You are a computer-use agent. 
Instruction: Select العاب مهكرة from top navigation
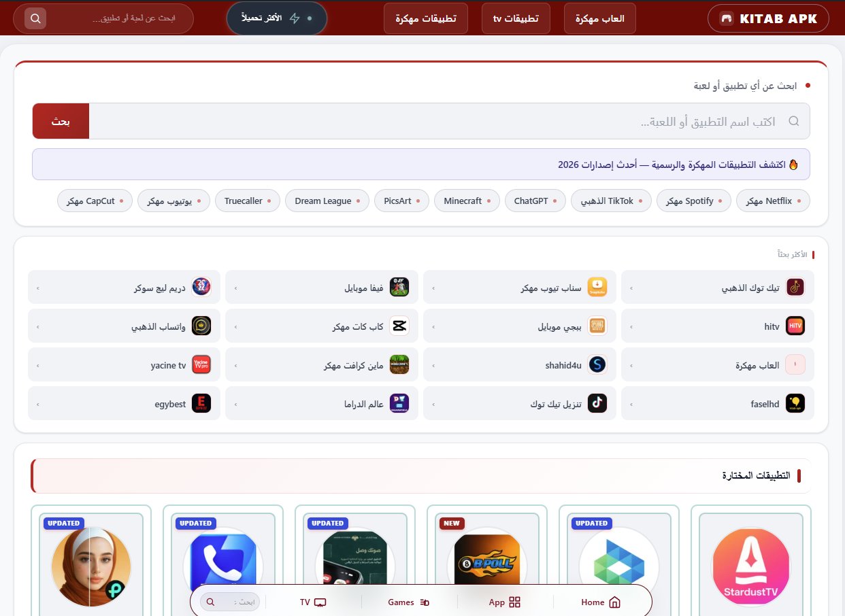click(599, 18)
